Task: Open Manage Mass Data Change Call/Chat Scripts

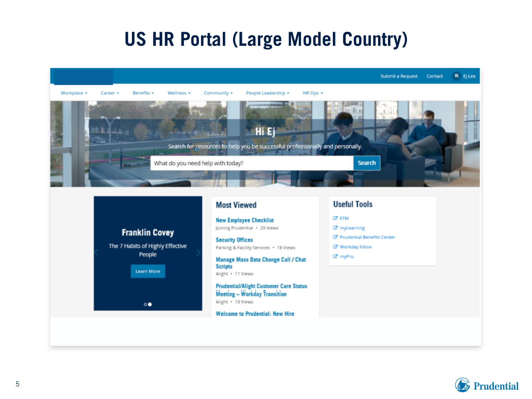Action: [x=261, y=263]
